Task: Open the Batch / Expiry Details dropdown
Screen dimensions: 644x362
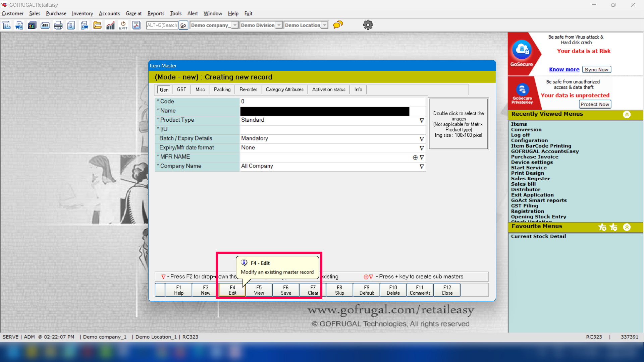Action: pyautogui.click(x=422, y=139)
